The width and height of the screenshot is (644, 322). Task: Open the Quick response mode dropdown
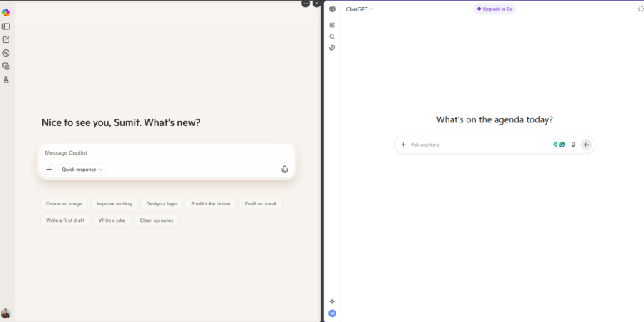82,169
